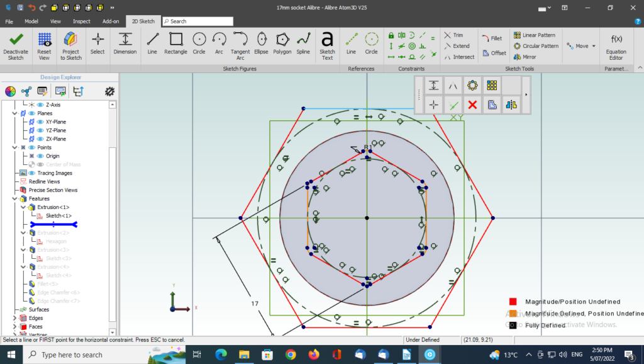The height and width of the screenshot is (364, 644).
Task: Apply the lock (fixed) constraint
Action: [391, 35]
